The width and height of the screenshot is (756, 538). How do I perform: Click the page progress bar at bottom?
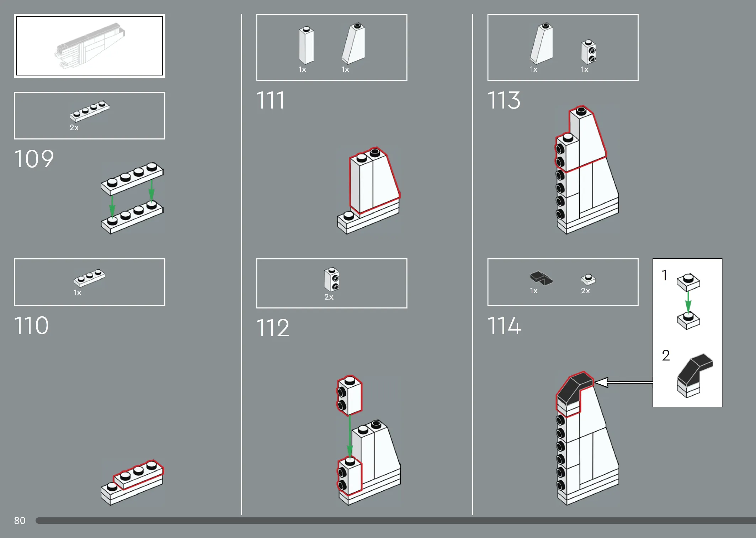click(x=395, y=521)
